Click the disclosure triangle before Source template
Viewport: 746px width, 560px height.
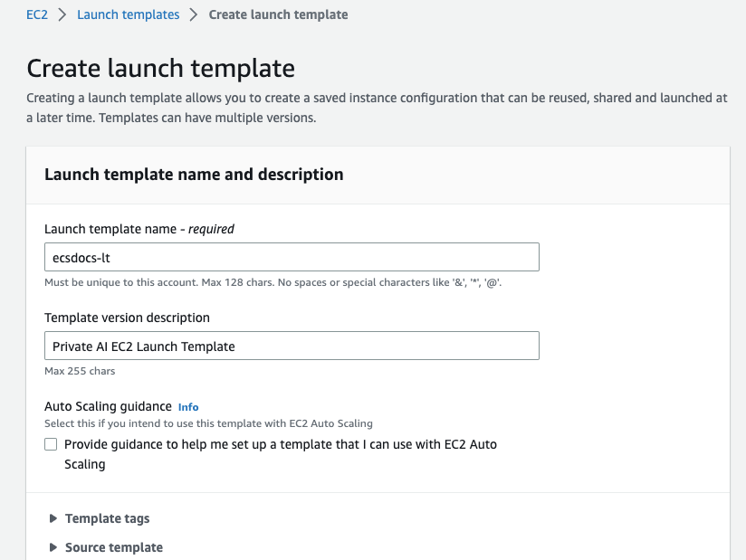[x=53, y=547]
